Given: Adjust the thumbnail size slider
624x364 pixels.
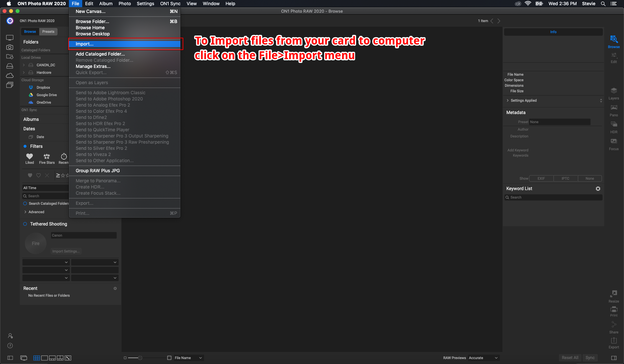Looking at the screenshot, I should 140,358.
